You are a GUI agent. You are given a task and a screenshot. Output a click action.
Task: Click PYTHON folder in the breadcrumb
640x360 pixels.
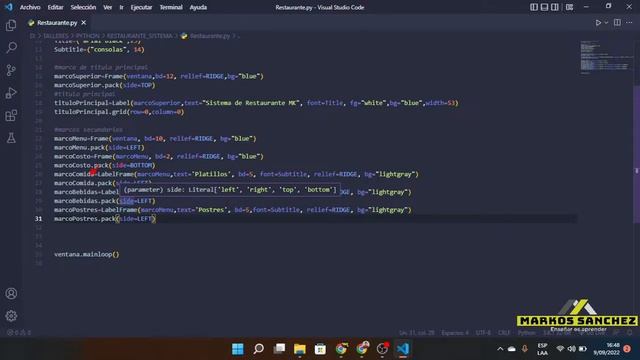point(88,36)
